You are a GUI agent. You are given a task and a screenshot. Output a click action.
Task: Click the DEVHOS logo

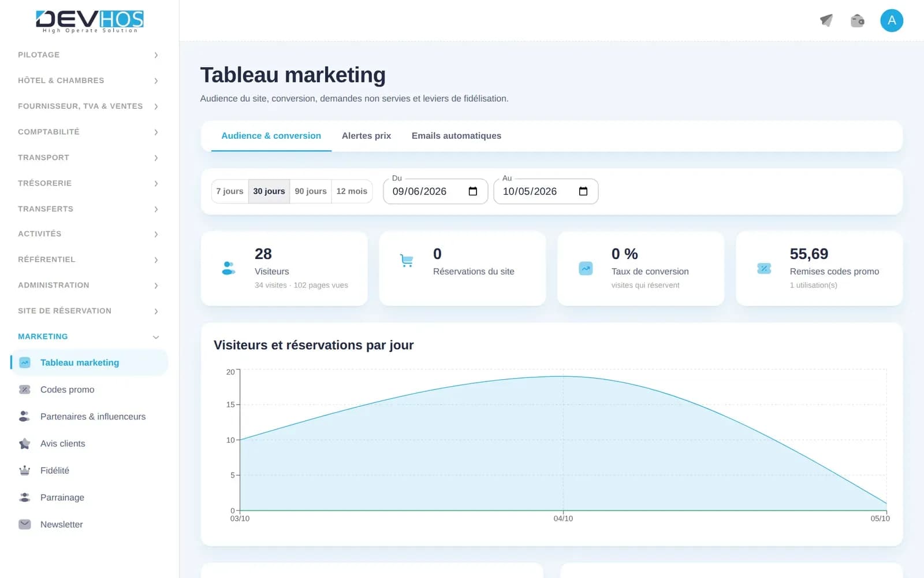pos(90,21)
